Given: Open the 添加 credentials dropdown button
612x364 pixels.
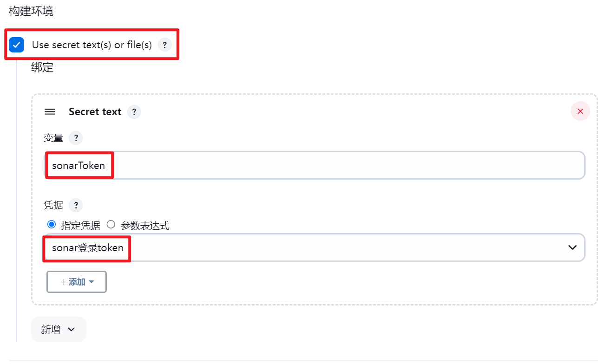Looking at the screenshot, I should coord(77,282).
